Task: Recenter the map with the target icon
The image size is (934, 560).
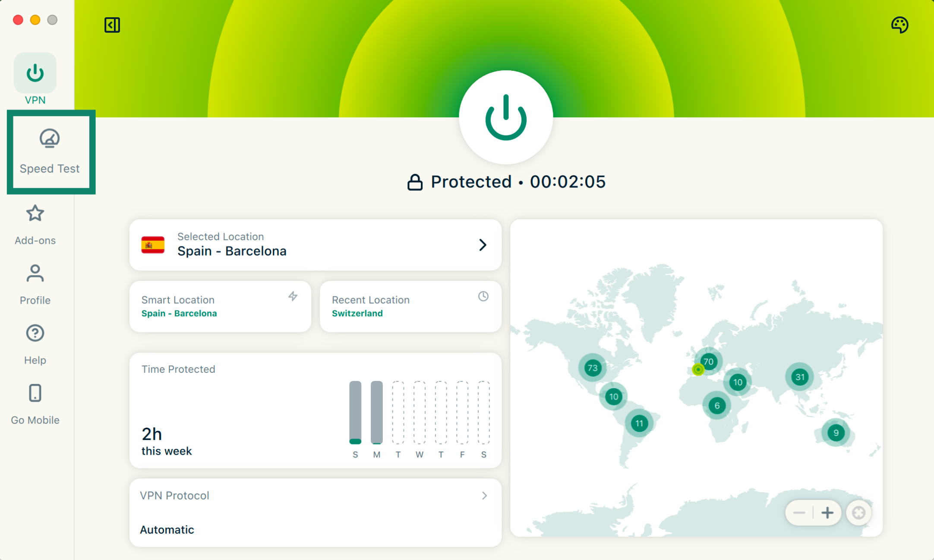Action: pos(858,513)
